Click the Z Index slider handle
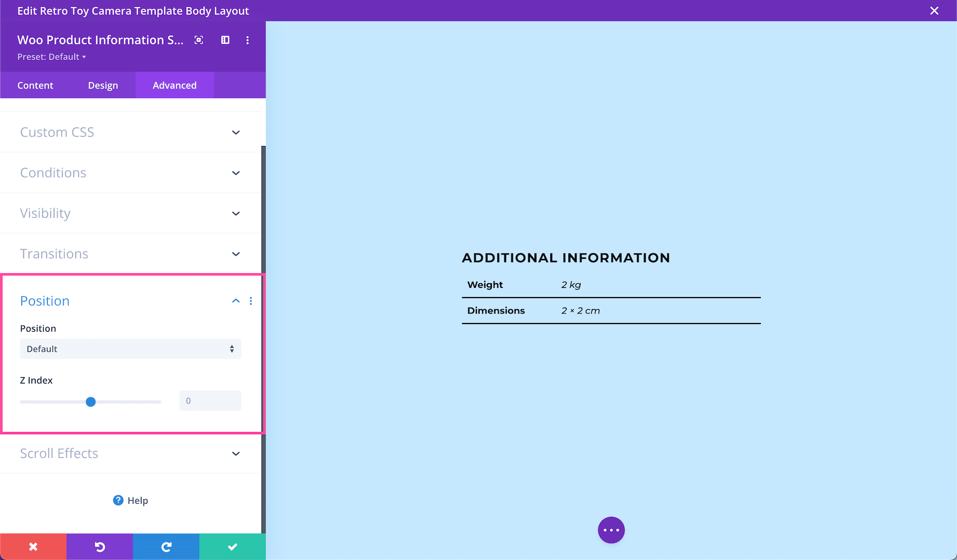This screenshot has width=957, height=560. (90, 402)
